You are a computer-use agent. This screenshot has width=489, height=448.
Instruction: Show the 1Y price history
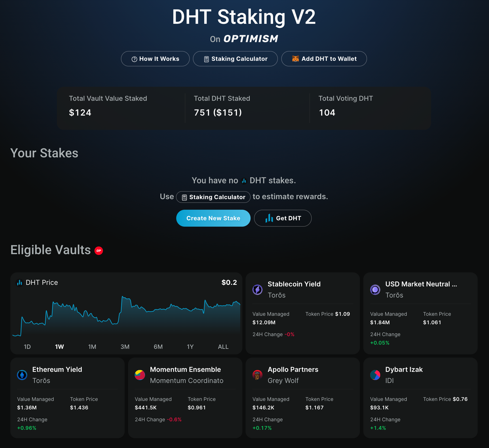tap(190, 347)
